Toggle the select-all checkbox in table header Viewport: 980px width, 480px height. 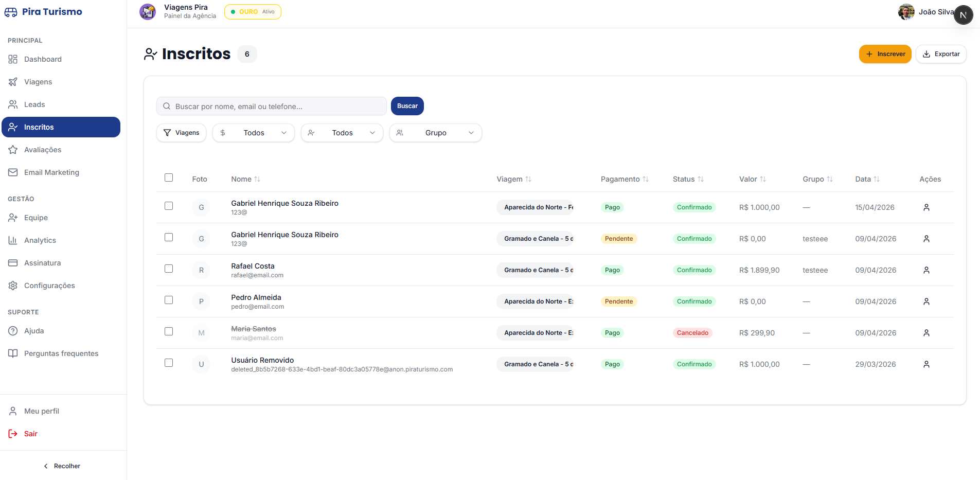point(169,177)
